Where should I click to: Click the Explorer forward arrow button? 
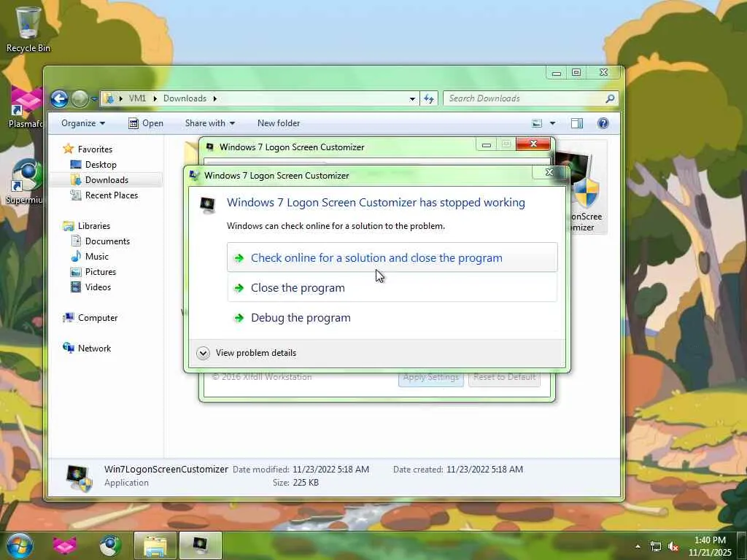(x=80, y=98)
